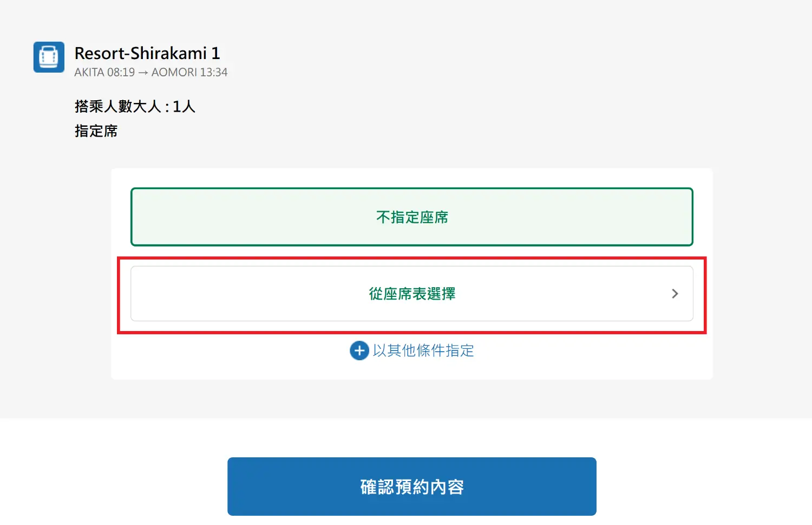Click the word AKITA in the route

pos(89,73)
